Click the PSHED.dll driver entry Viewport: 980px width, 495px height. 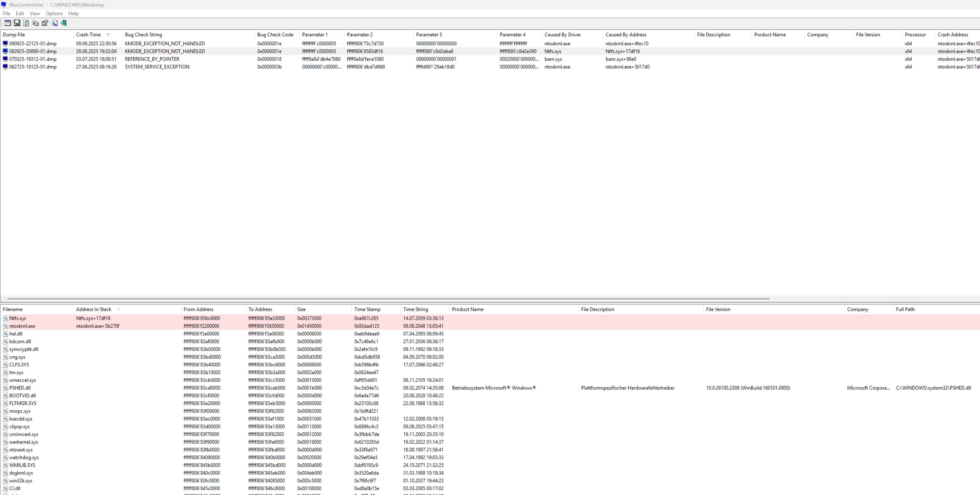(x=20, y=388)
